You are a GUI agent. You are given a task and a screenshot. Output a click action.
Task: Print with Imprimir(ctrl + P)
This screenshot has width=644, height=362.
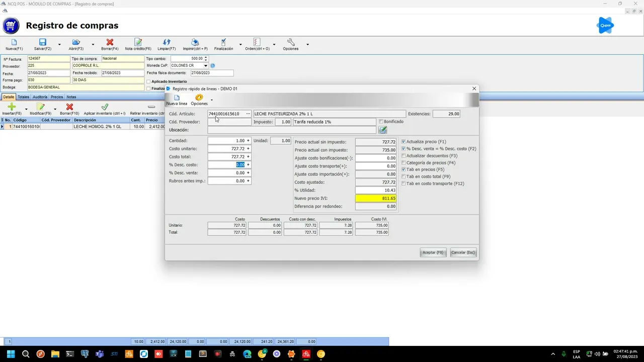[195, 45]
